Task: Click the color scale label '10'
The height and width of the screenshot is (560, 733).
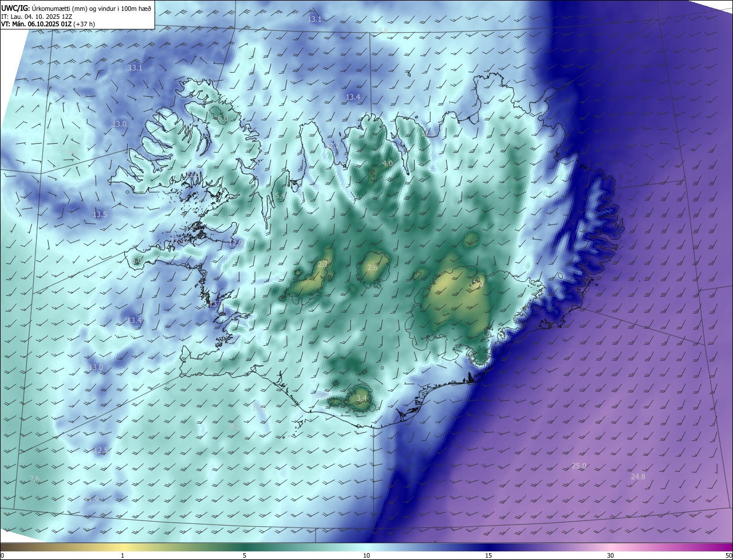Action: coord(366,555)
